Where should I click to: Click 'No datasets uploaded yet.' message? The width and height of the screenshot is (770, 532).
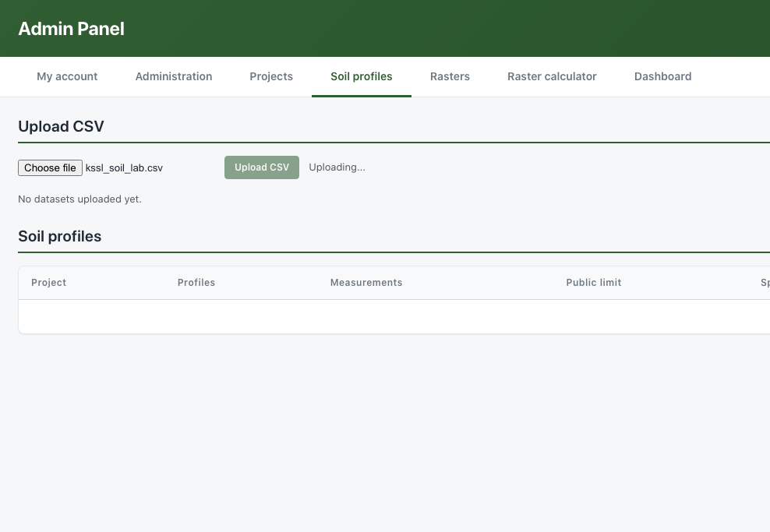click(79, 199)
